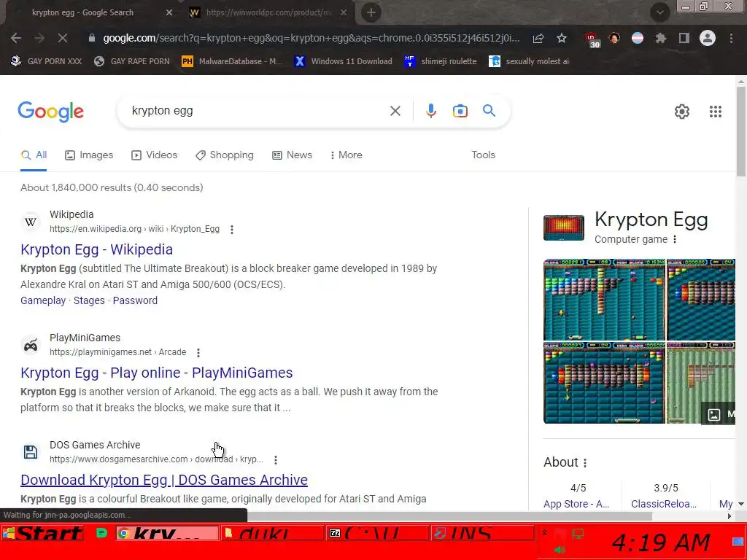The height and width of the screenshot is (560, 747).
Task: Switch to the Videos tab
Action: point(155,155)
